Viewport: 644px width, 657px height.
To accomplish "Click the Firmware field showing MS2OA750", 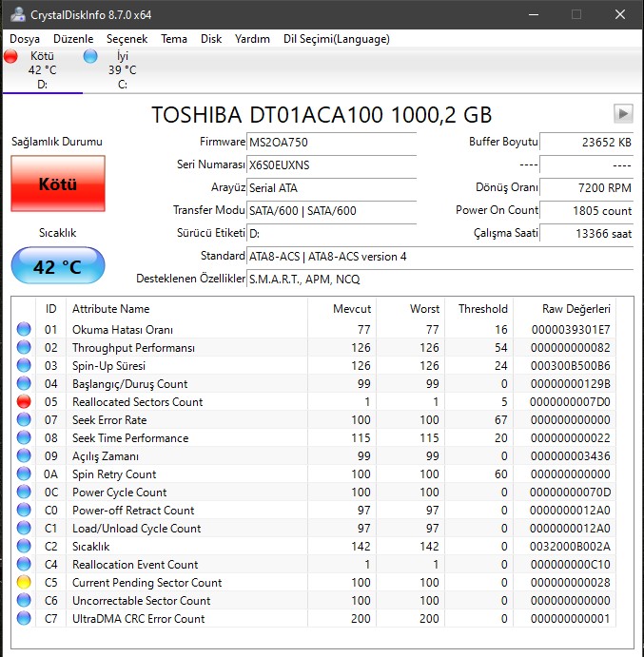I will pyautogui.click(x=331, y=143).
